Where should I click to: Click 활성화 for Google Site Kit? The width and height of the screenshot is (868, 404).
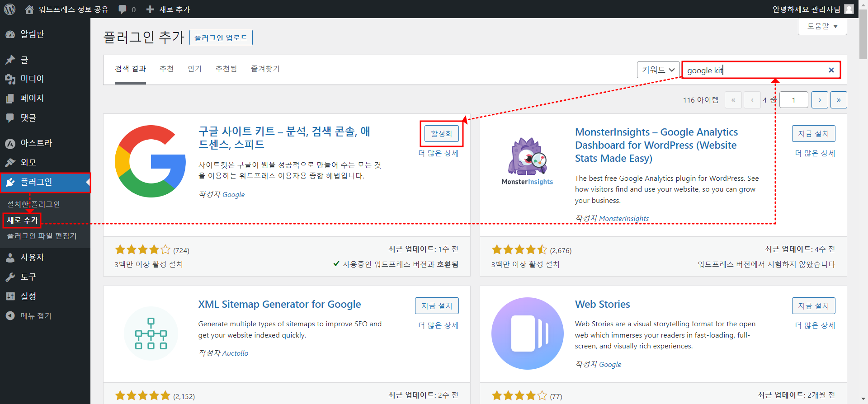[442, 134]
